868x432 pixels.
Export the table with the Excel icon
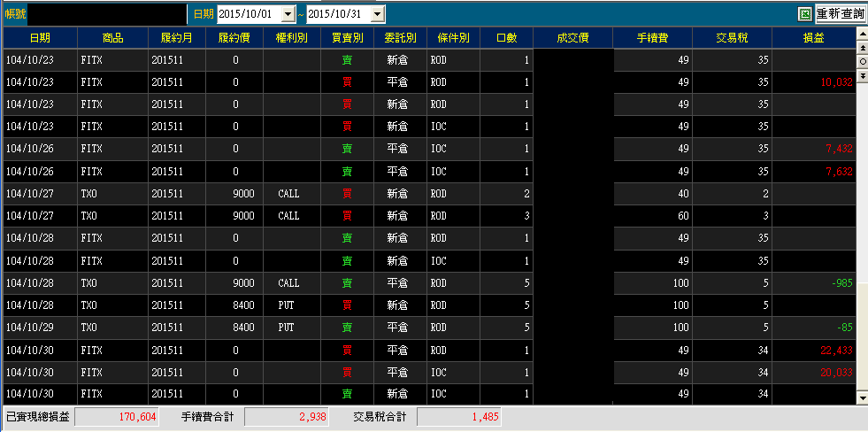[804, 14]
